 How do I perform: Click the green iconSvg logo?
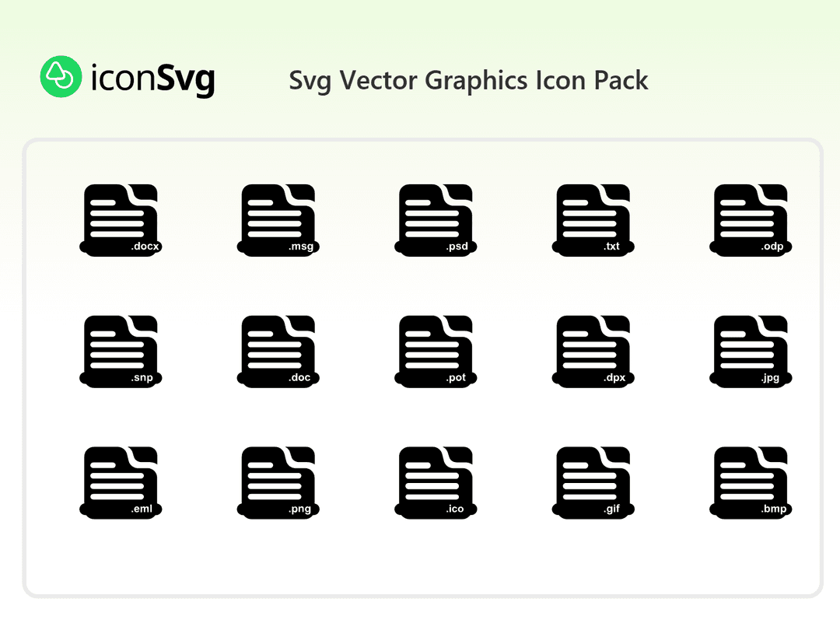click(x=60, y=75)
